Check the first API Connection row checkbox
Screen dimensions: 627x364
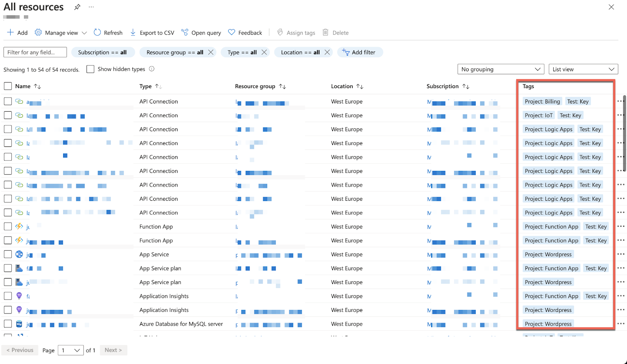click(x=7, y=101)
